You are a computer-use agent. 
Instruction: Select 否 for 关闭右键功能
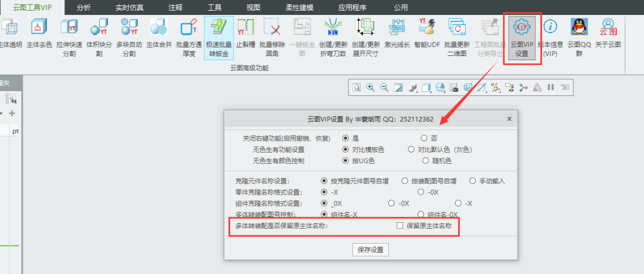click(x=424, y=138)
